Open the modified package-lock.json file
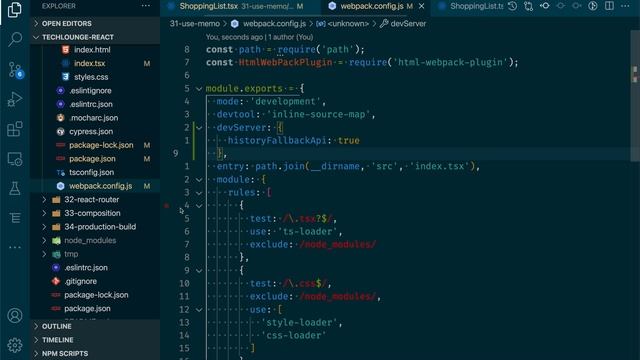 [101, 145]
